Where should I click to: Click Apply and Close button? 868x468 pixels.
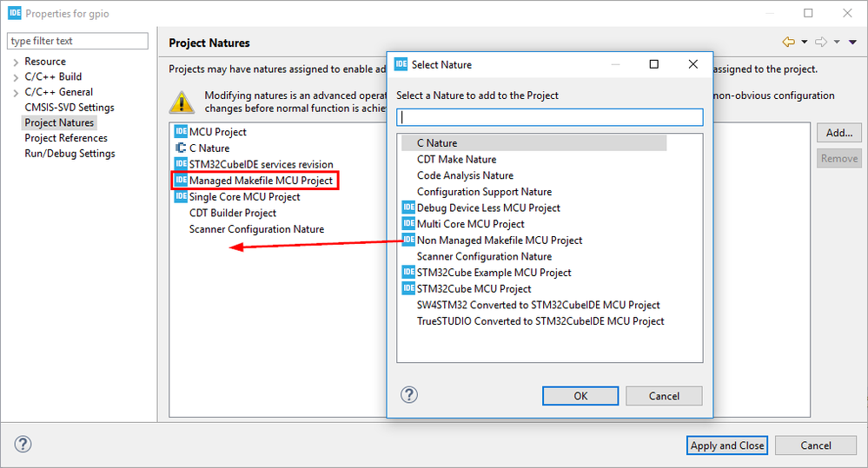[x=727, y=445]
